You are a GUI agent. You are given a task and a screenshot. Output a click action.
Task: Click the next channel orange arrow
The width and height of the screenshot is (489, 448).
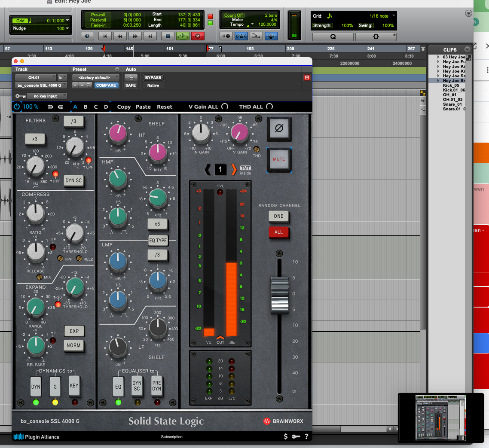[x=234, y=170]
